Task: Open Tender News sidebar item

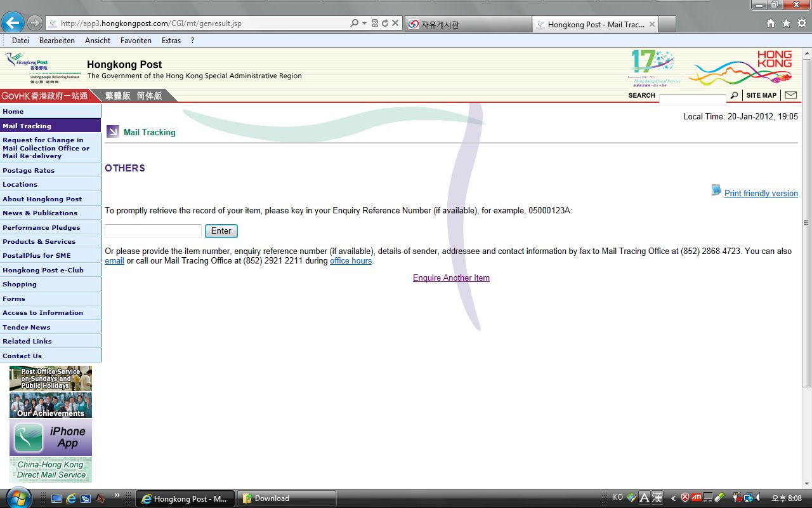Action: tap(51, 327)
